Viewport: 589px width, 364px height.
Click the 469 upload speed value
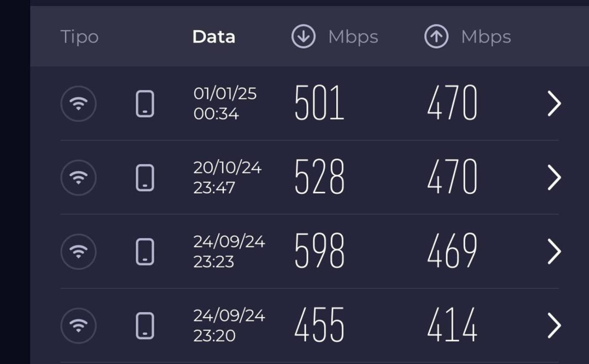(452, 251)
